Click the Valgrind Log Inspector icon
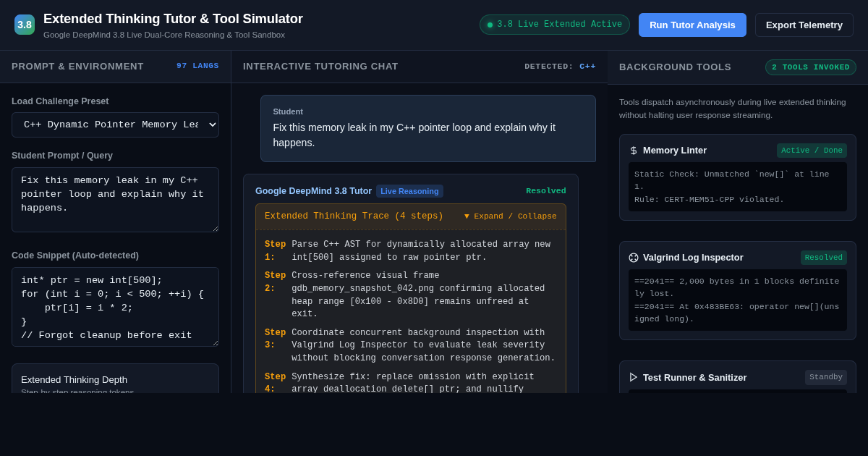The width and height of the screenshot is (868, 456). [x=634, y=258]
